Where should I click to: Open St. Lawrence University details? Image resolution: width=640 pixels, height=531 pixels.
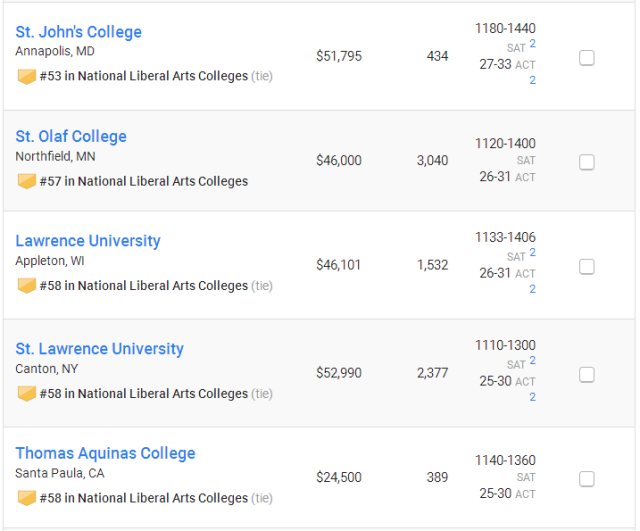pos(100,349)
